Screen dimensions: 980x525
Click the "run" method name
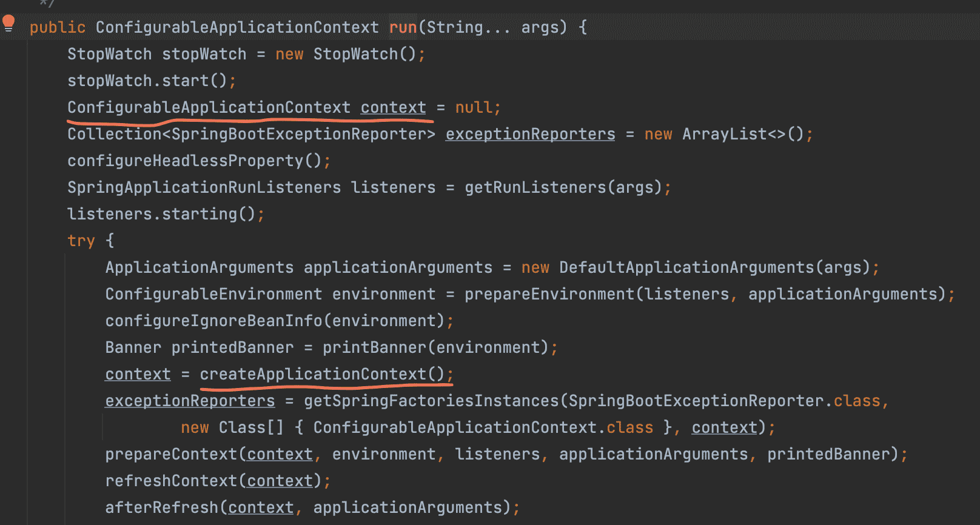(x=403, y=27)
